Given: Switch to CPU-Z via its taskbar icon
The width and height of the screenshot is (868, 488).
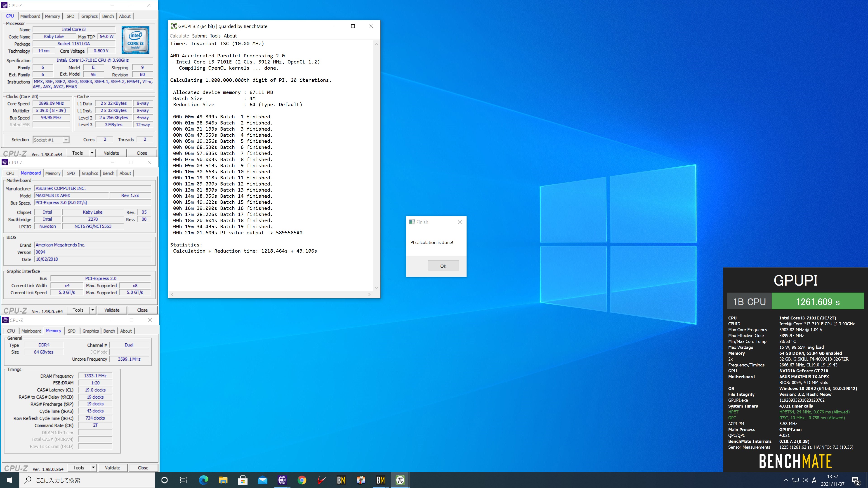Looking at the screenshot, I should (282, 480).
